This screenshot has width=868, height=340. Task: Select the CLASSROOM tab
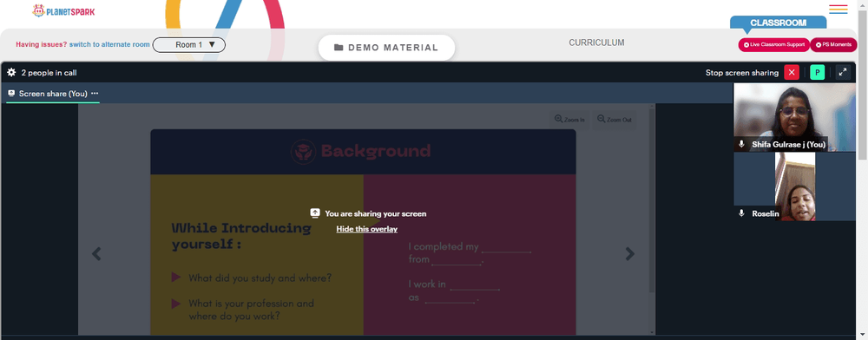coord(778,23)
